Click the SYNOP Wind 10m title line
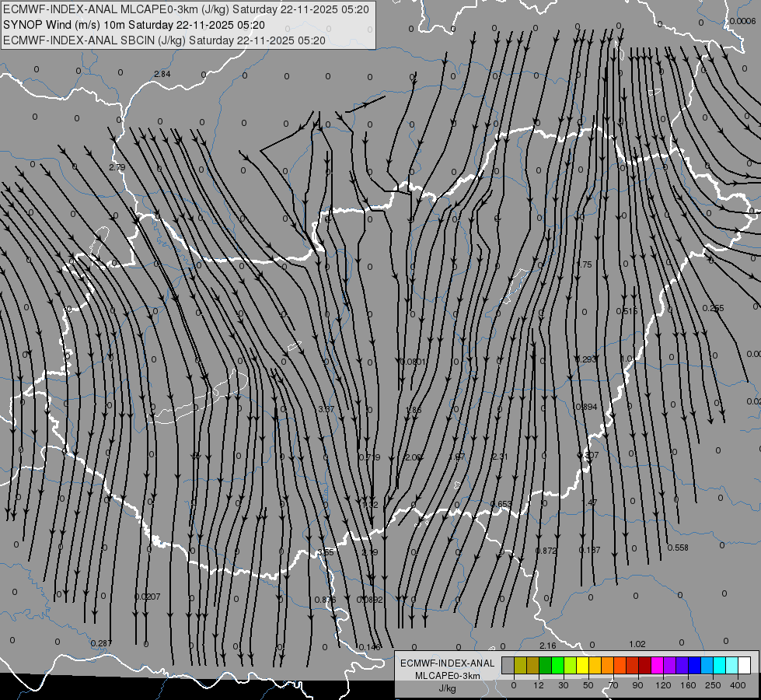 tap(134, 25)
